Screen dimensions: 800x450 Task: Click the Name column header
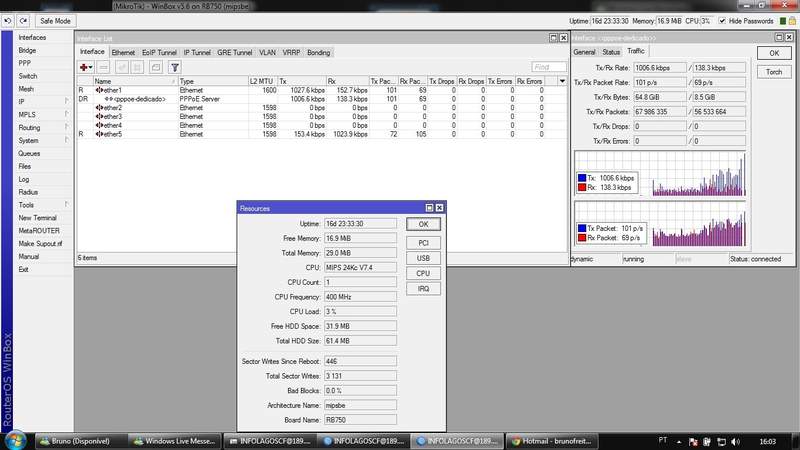click(135, 81)
